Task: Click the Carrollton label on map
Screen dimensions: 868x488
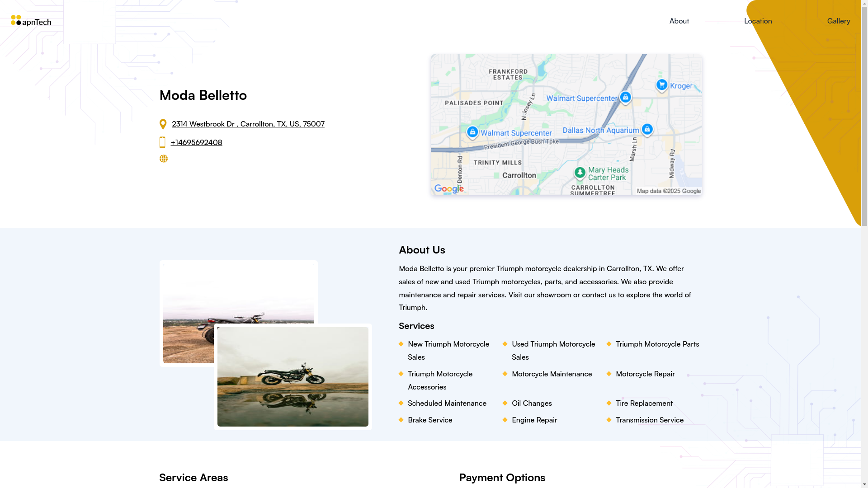Action: [519, 175]
